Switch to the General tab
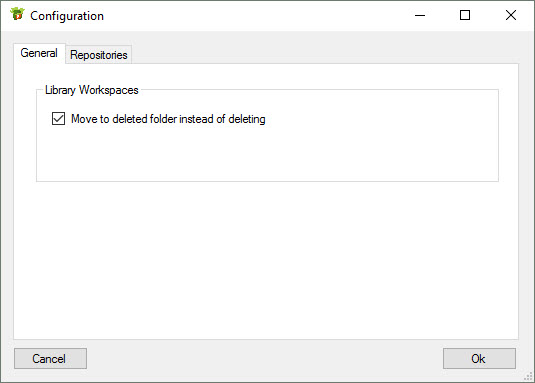 tap(39, 53)
